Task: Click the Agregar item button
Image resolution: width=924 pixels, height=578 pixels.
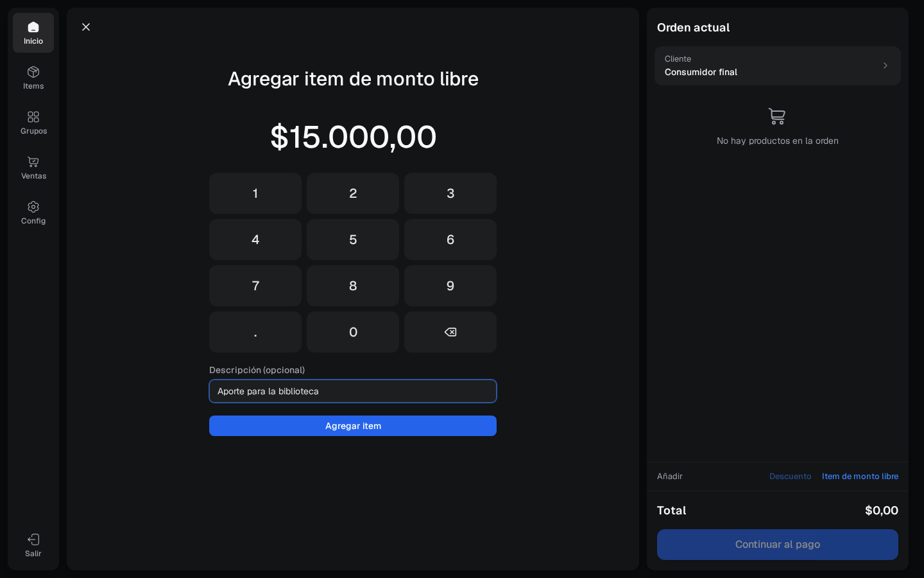Action: pos(353,426)
